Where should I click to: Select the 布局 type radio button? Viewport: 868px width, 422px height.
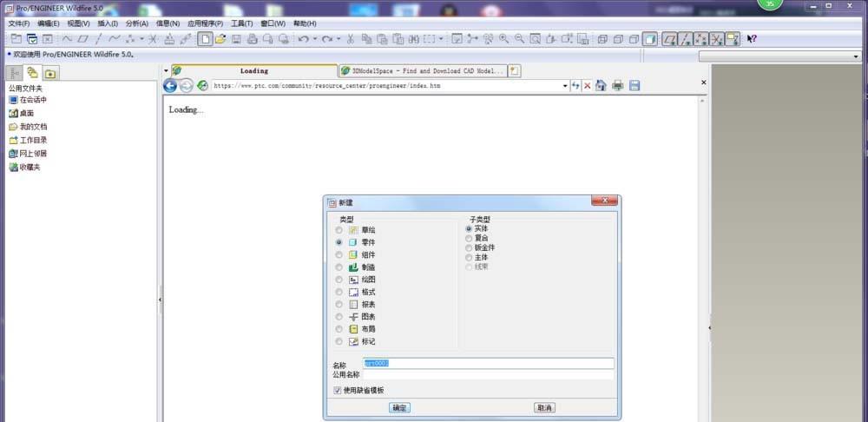point(339,329)
